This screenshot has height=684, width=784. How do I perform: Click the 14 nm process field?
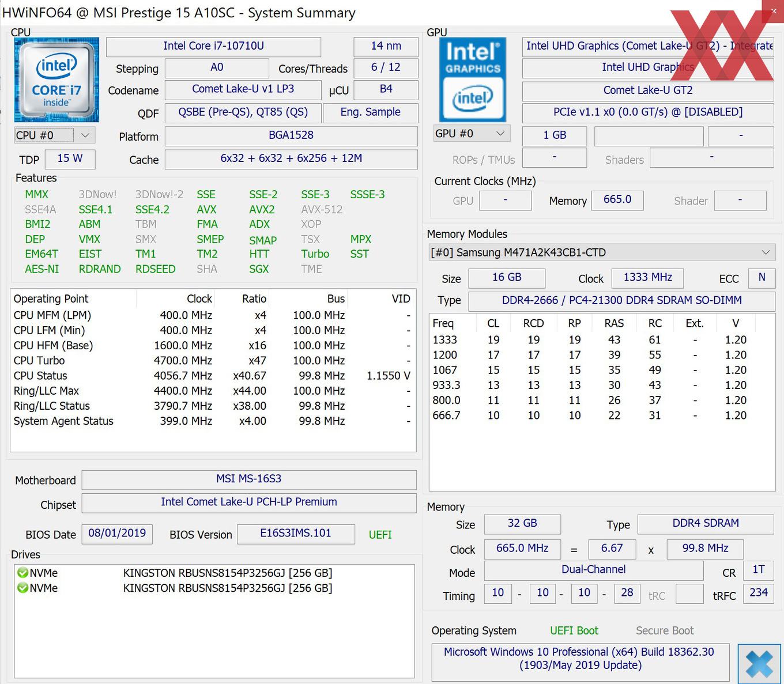[x=386, y=46]
